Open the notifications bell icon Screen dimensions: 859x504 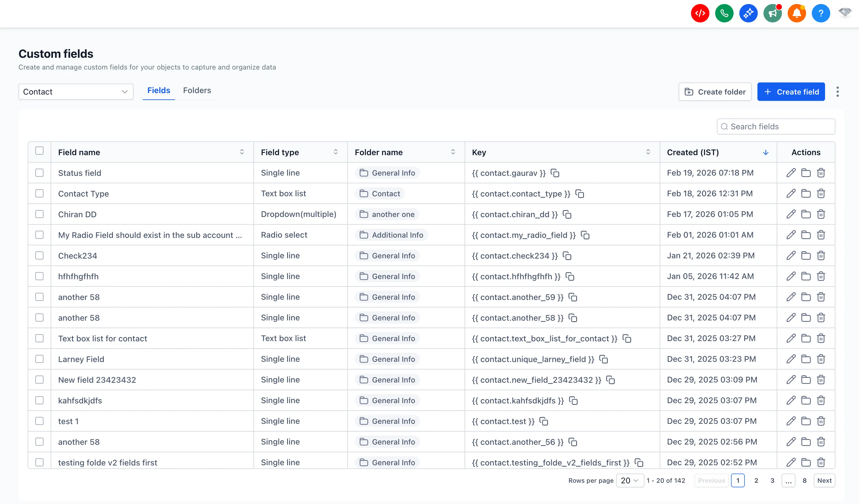pos(797,13)
